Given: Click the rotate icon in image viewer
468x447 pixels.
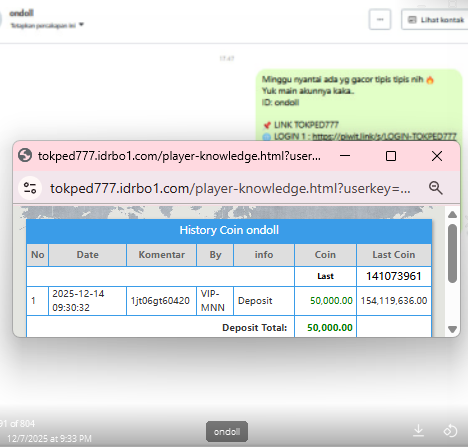Looking at the screenshot, I should (450, 431).
